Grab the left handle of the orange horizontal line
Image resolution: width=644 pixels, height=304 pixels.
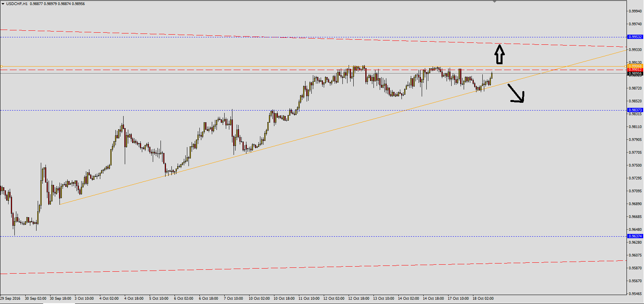(1, 67)
